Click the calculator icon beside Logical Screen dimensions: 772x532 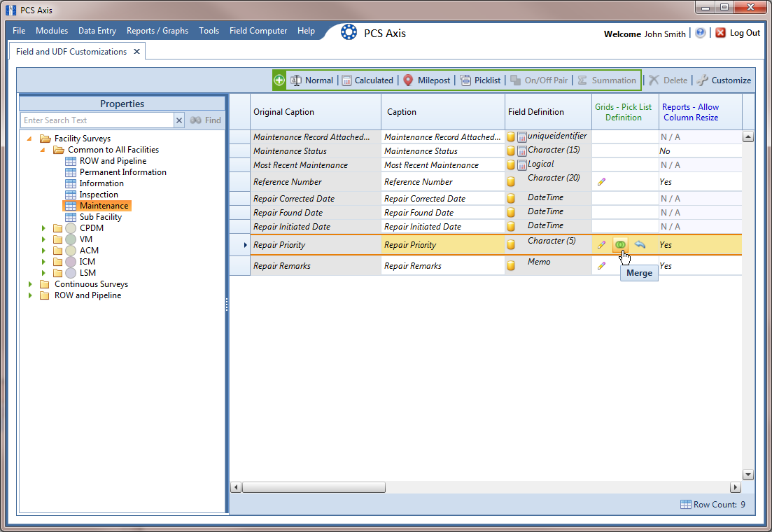click(x=522, y=165)
